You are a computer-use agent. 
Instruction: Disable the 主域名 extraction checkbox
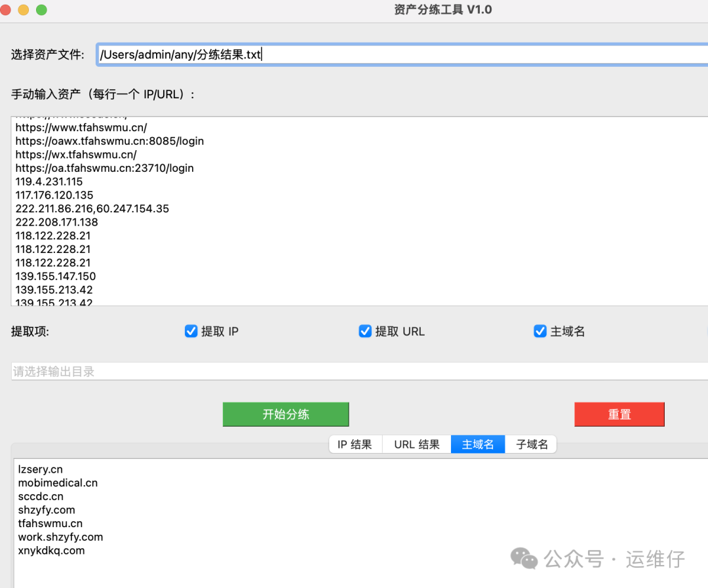tap(540, 332)
